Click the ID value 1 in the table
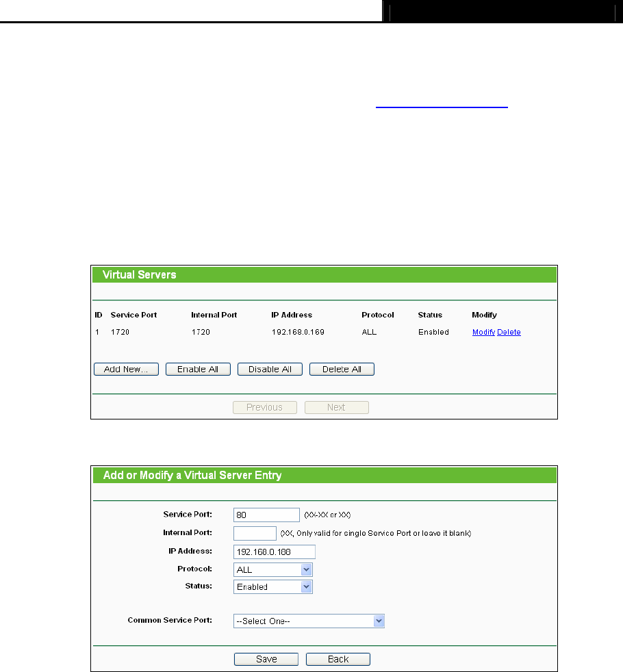Screen dimensions: 623x672 pyautogui.click(x=97, y=332)
